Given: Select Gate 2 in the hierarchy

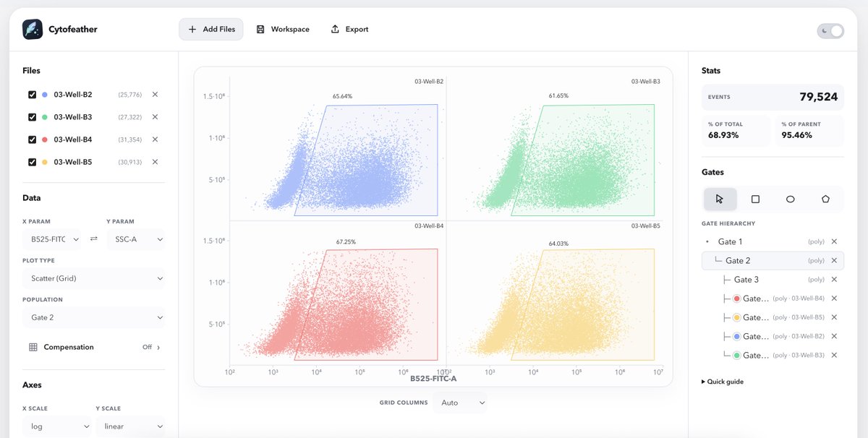Looking at the screenshot, I should [x=773, y=260].
